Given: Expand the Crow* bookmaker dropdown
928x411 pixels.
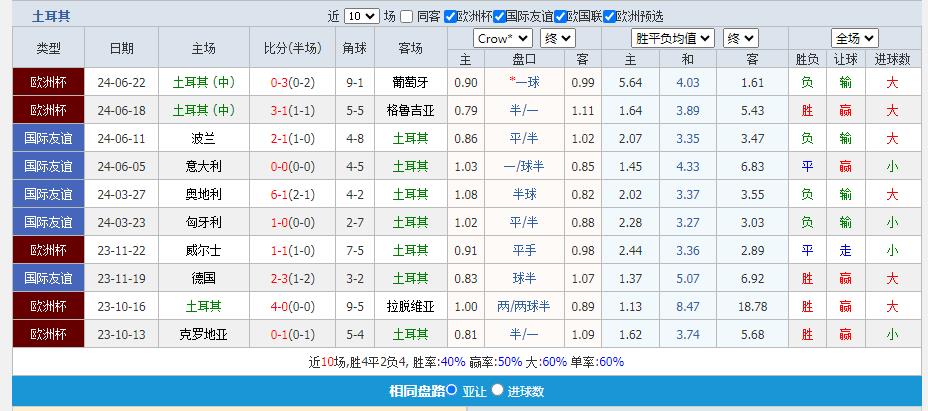Looking at the screenshot, I should (x=504, y=38).
